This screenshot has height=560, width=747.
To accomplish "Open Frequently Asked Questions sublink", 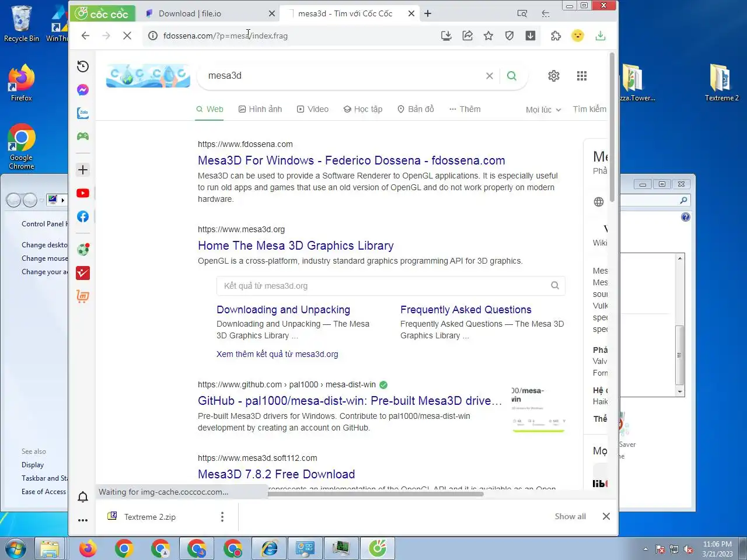I will point(466,310).
